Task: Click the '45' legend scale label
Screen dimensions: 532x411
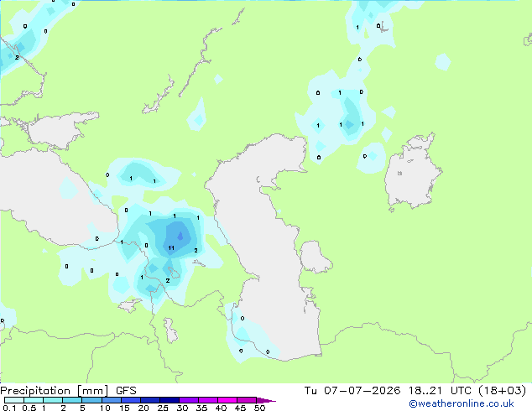Action: [240, 408]
